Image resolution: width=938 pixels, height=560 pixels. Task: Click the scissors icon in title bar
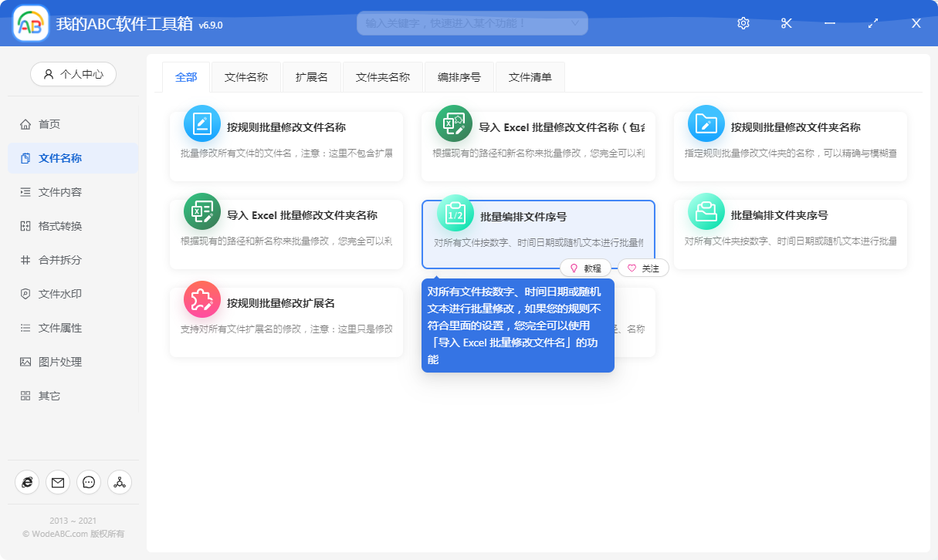pos(787,23)
